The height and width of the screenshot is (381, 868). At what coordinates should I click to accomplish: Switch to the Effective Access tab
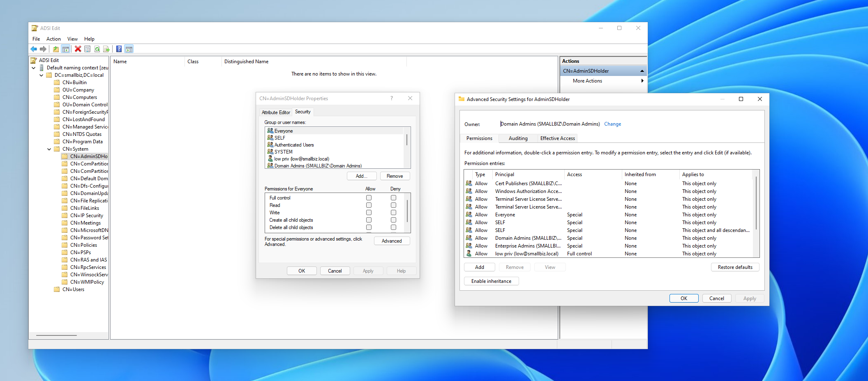point(557,138)
